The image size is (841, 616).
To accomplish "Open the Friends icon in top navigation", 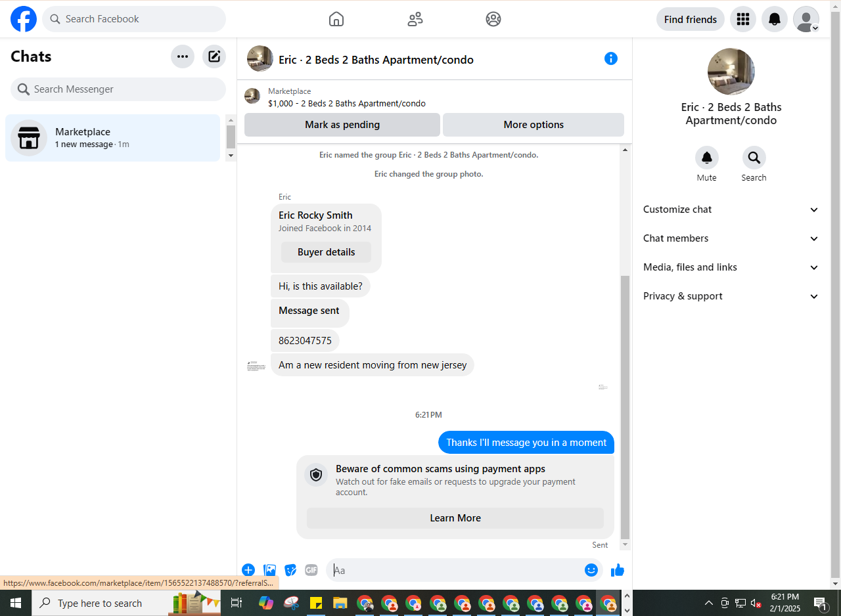I will click(x=415, y=19).
